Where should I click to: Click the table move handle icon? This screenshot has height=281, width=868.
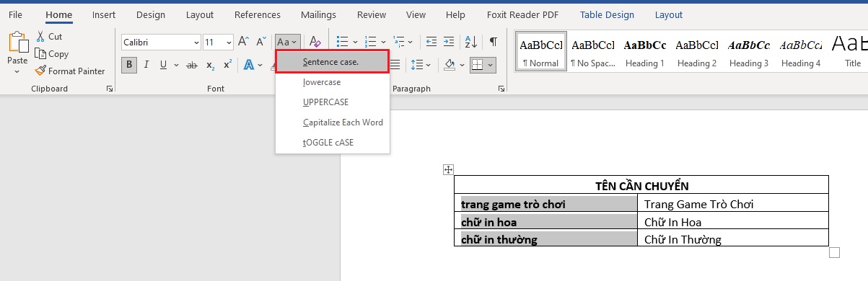pos(448,169)
